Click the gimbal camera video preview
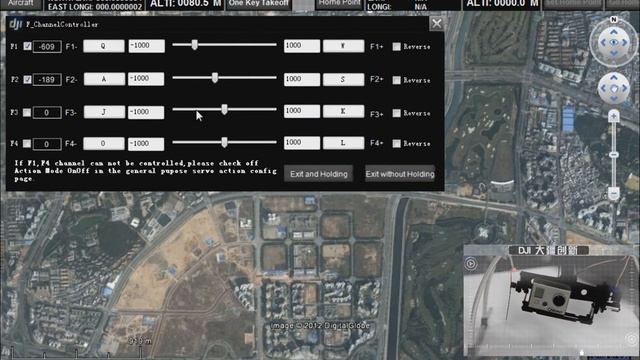This screenshot has width=640, height=360. (551, 301)
